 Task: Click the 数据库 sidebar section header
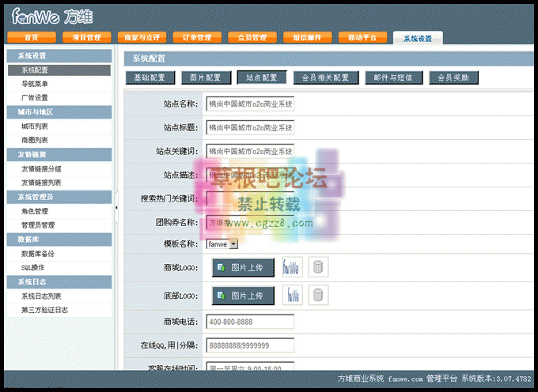tap(59, 239)
